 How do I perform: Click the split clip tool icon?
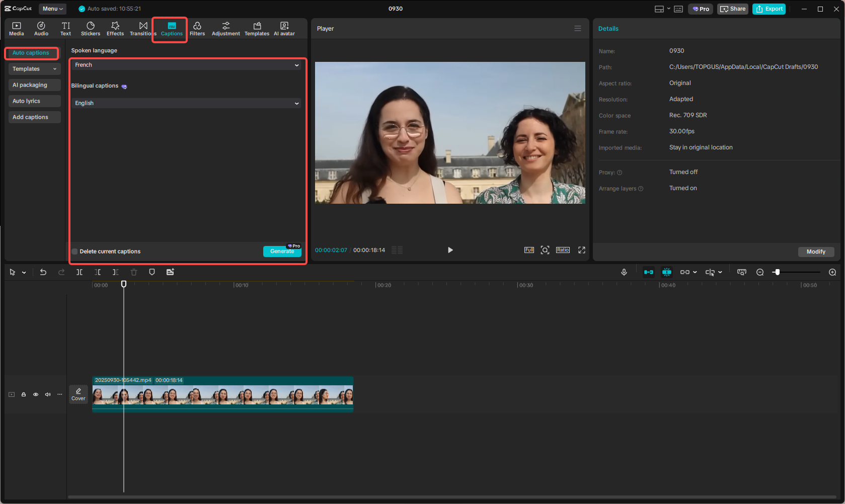[x=80, y=272]
